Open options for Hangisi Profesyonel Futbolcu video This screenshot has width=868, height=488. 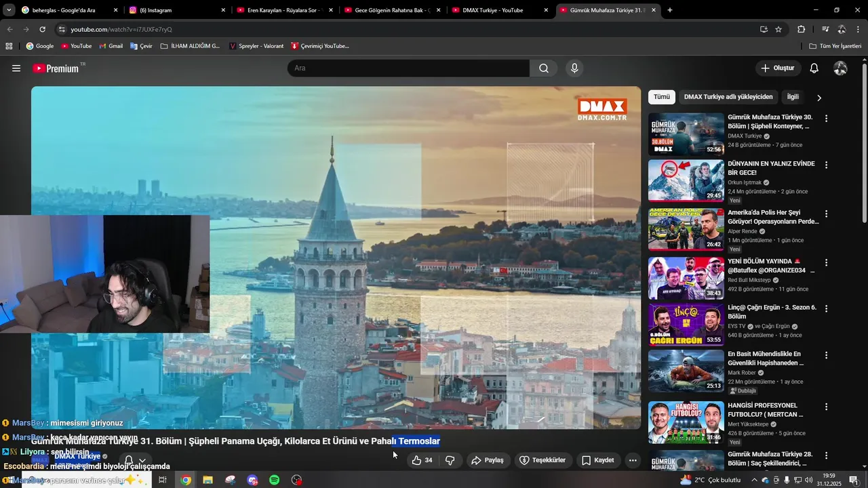click(826, 407)
